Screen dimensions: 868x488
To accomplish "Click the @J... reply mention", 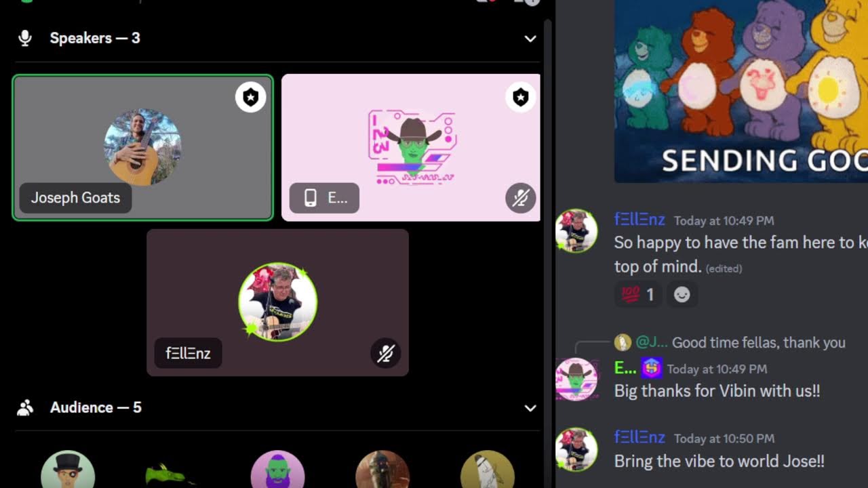I will tap(652, 343).
